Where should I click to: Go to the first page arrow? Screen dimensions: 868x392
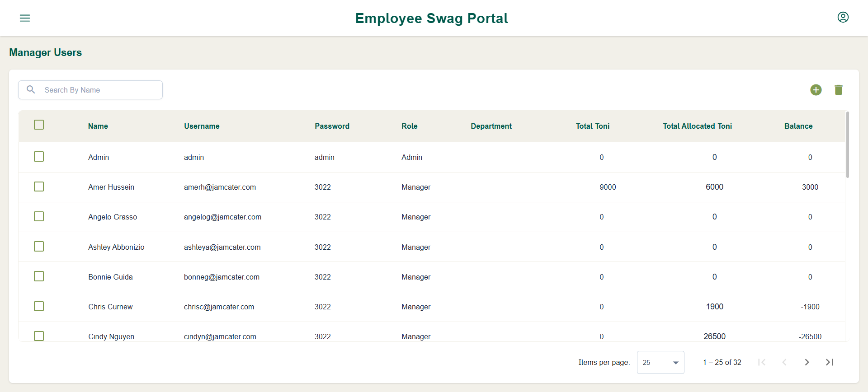pos(762,362)
